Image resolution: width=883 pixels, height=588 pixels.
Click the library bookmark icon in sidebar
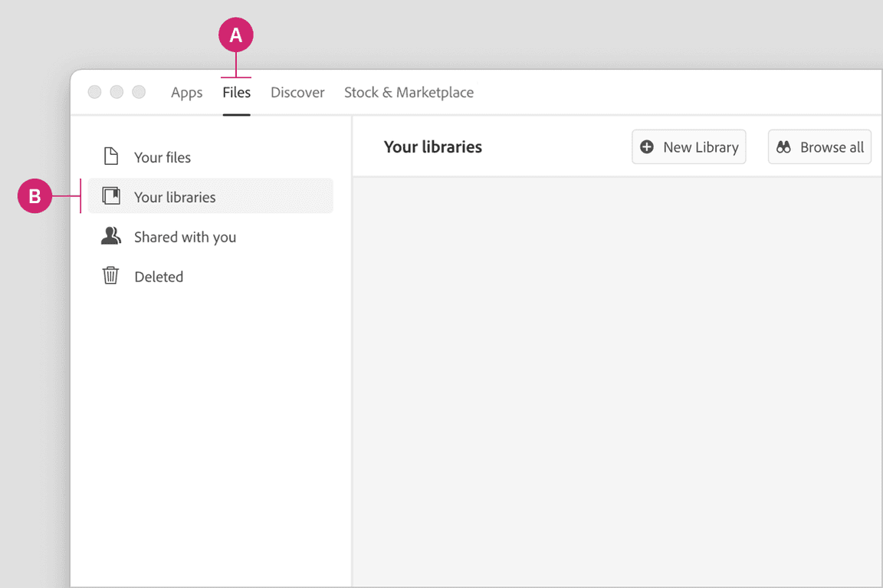pyautogui.click(x=111, y=196)
